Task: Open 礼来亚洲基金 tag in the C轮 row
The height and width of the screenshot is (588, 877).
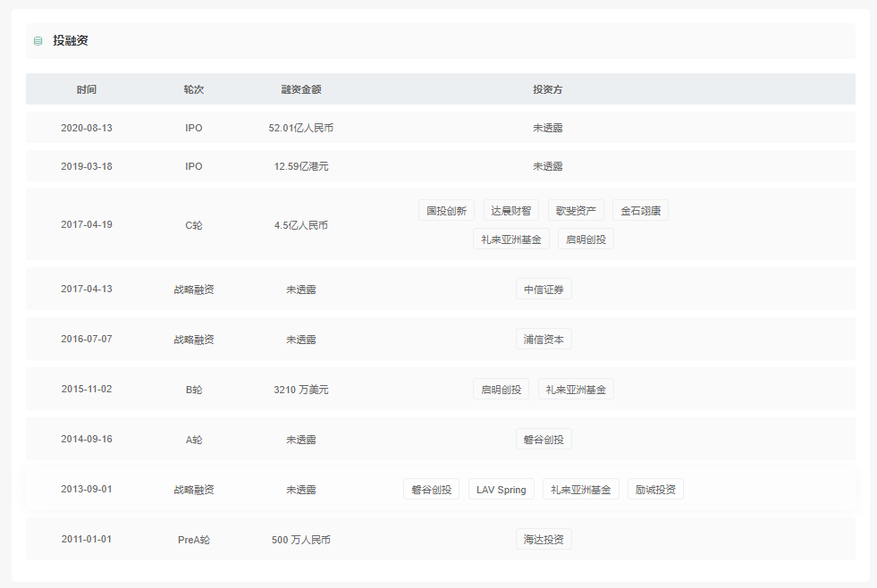Action: point(511,239)
